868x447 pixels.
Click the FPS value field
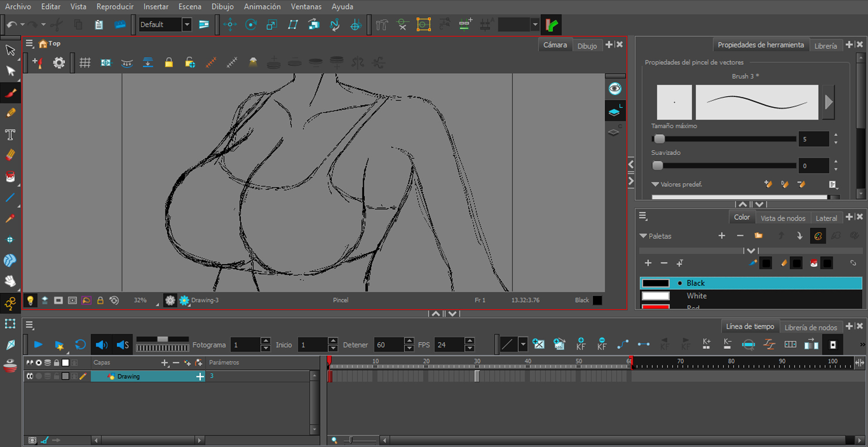[x=449, y=345]
